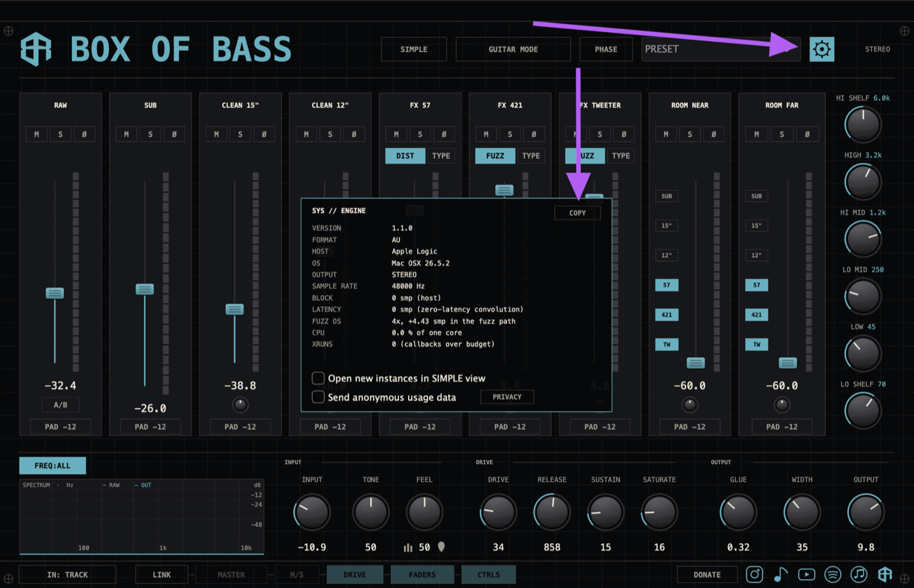
Task: Click the spectrum analyzer display
Action: coord(142,516)
